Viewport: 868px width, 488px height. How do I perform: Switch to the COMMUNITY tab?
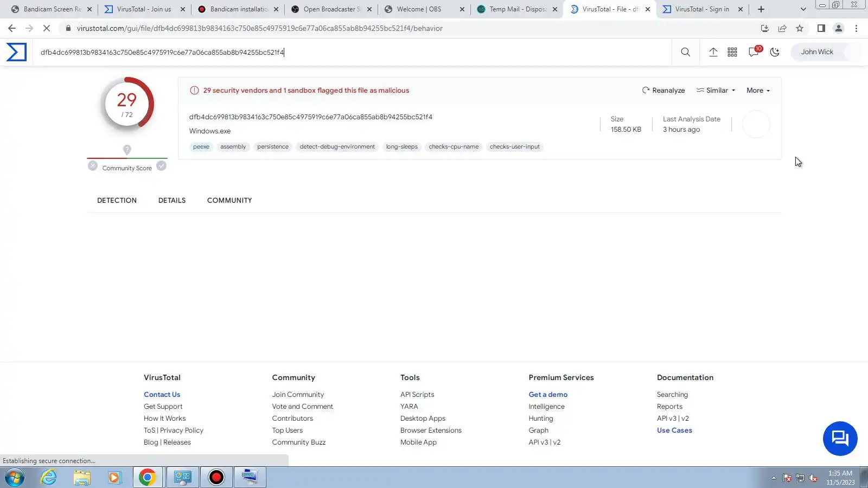tap(229, 201)
